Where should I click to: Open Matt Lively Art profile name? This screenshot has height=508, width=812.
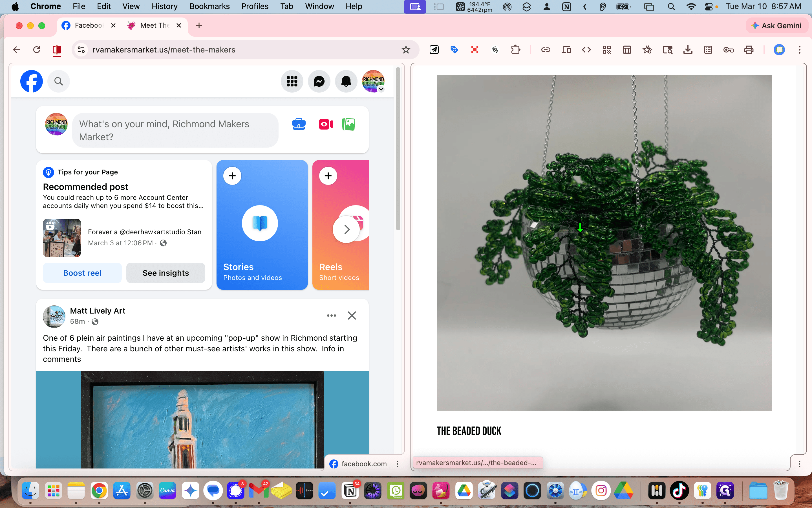click(98, 311)
